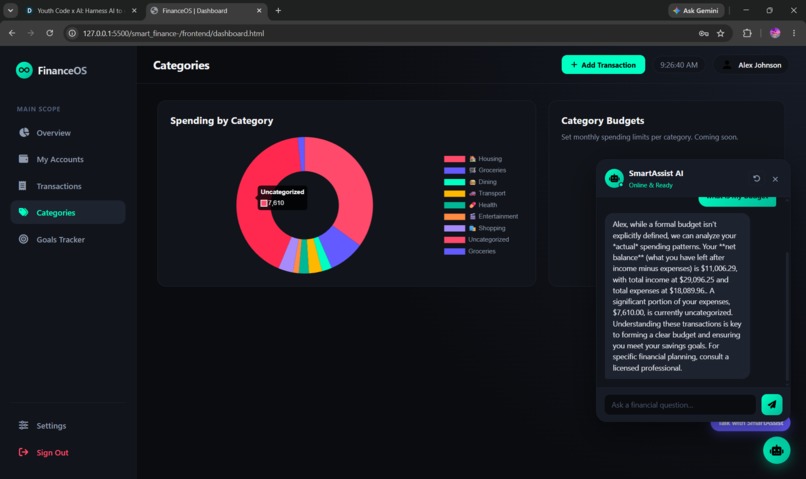
Task: Reset the SmartAssist chat conversation
Action: pyautogui.click(x=756, y=178)
